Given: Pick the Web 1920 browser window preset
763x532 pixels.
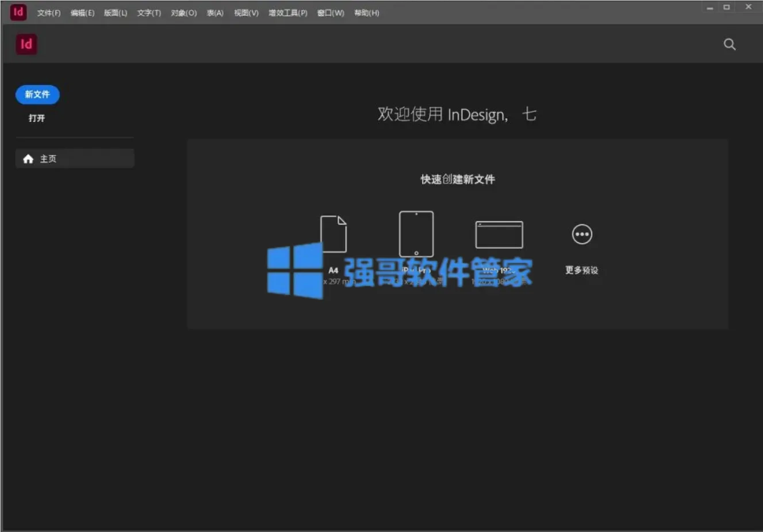Looking at the screenshot, I should (499, 234).
